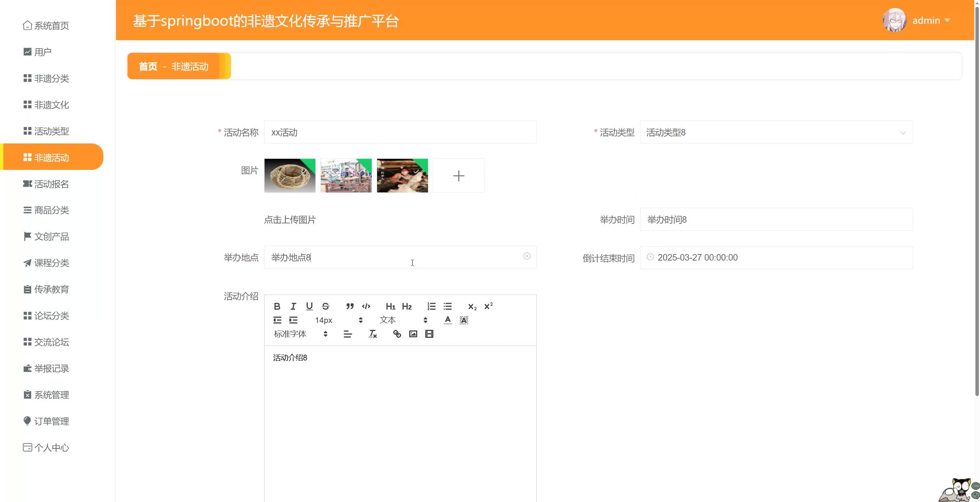980x502 pixels.
Task: Click the plus box to upload image
Action: tap(459, 176)
